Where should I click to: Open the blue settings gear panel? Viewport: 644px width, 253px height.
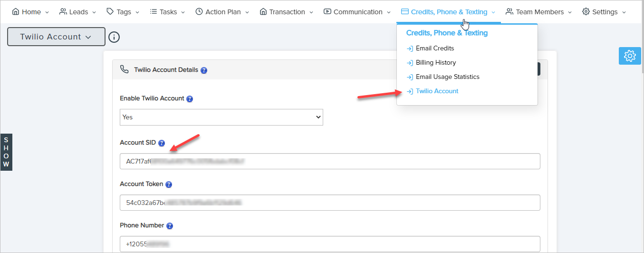point(630,56)
